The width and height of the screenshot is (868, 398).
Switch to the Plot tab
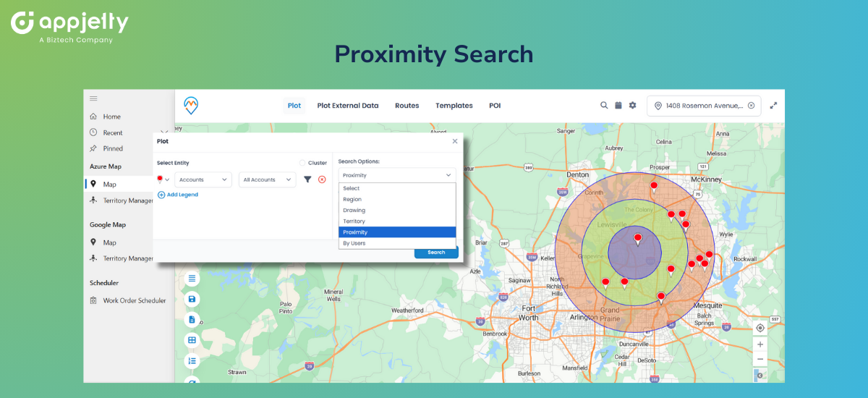point(294,106)
